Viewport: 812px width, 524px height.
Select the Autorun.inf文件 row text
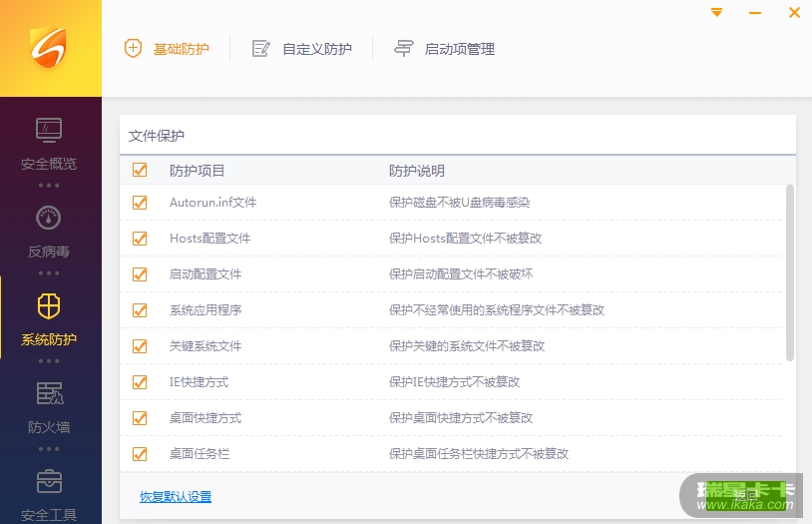click(212, 203)
